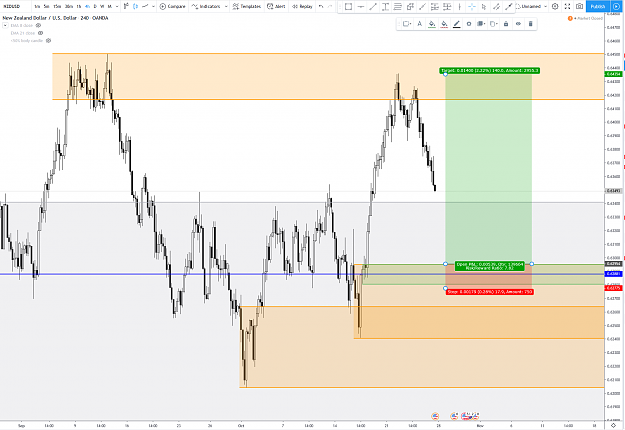
Task: Create an Alert
Action: click(276, 6)
